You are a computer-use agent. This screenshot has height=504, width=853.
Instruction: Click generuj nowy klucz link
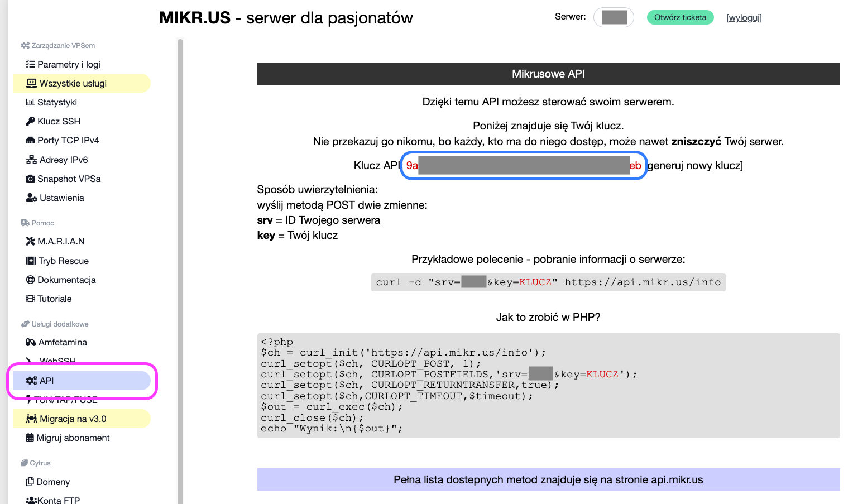[x=695, y=165]
